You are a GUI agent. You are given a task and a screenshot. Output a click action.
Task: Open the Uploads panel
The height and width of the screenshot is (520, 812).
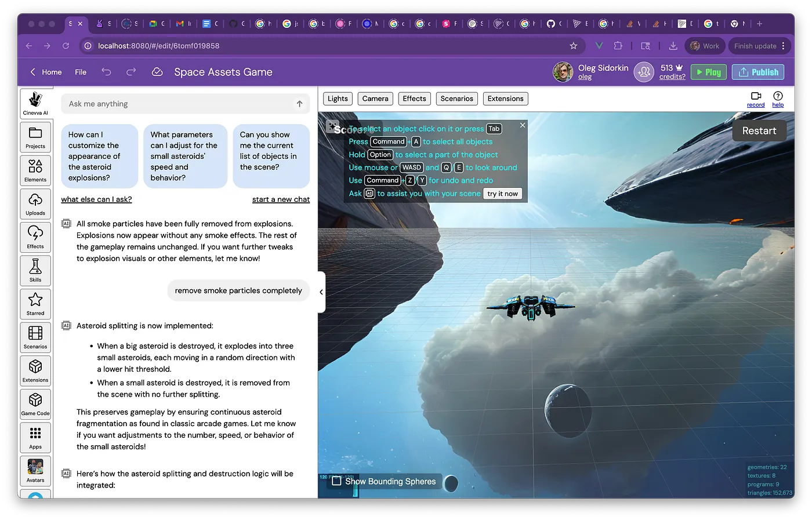35,203
